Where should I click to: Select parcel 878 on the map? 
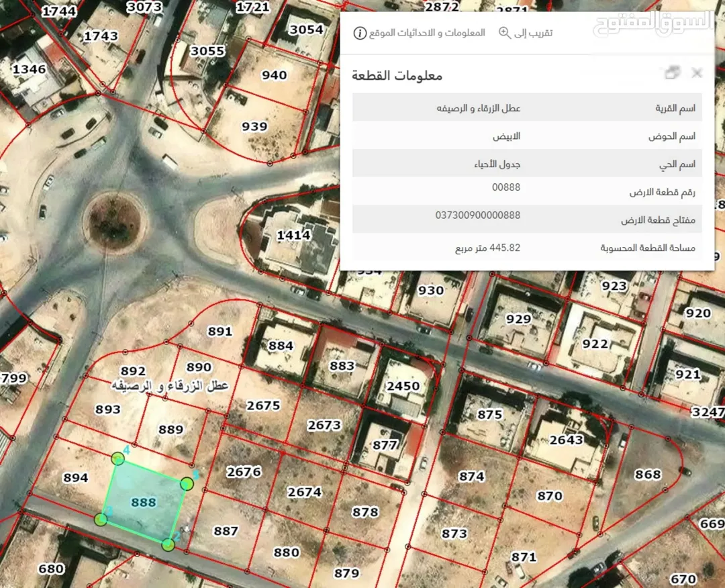[x=365, y=511]
